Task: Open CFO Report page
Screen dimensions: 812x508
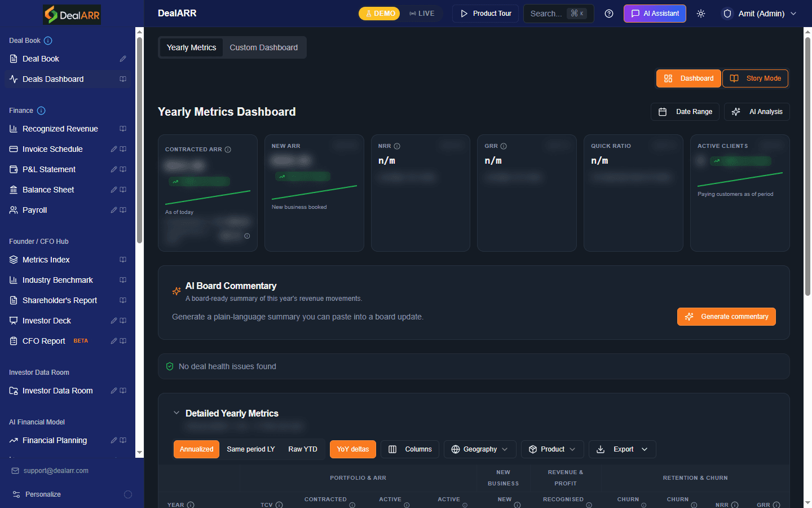Action: coord(44,341)
